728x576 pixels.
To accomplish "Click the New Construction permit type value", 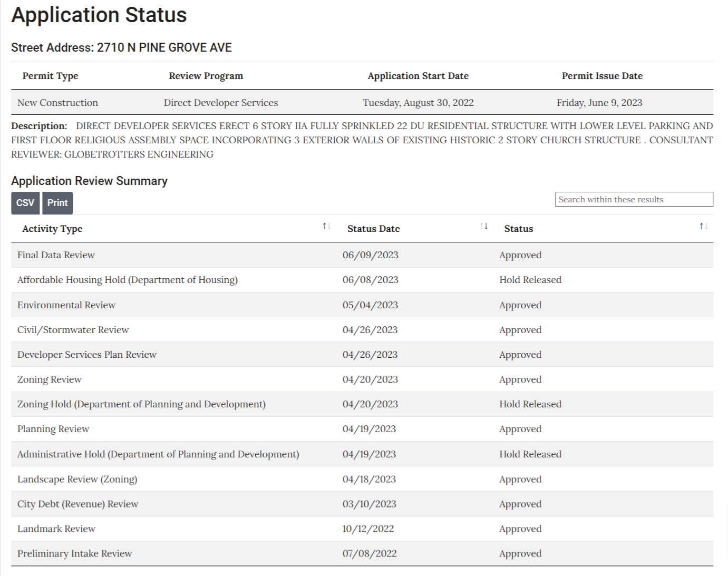I will click(x=57, y=103).
